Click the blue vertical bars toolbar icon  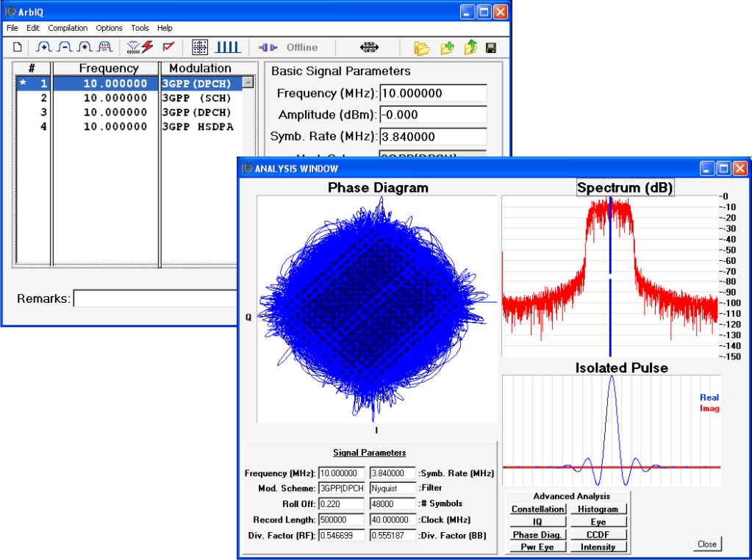[228, 48]
